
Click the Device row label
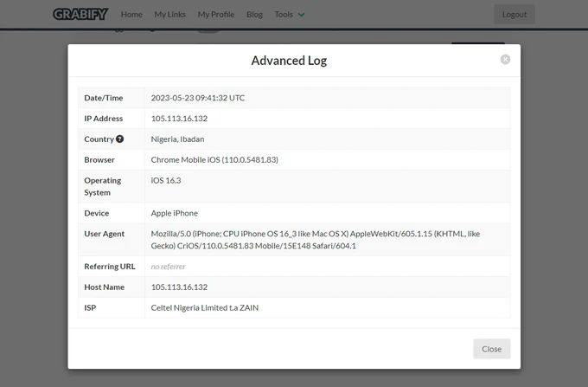point(96,213)
